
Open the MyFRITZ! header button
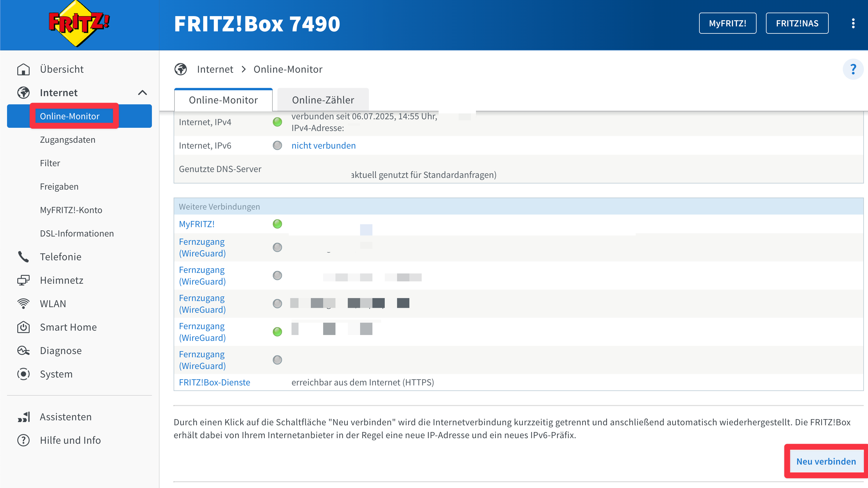(x=727, y=23)
